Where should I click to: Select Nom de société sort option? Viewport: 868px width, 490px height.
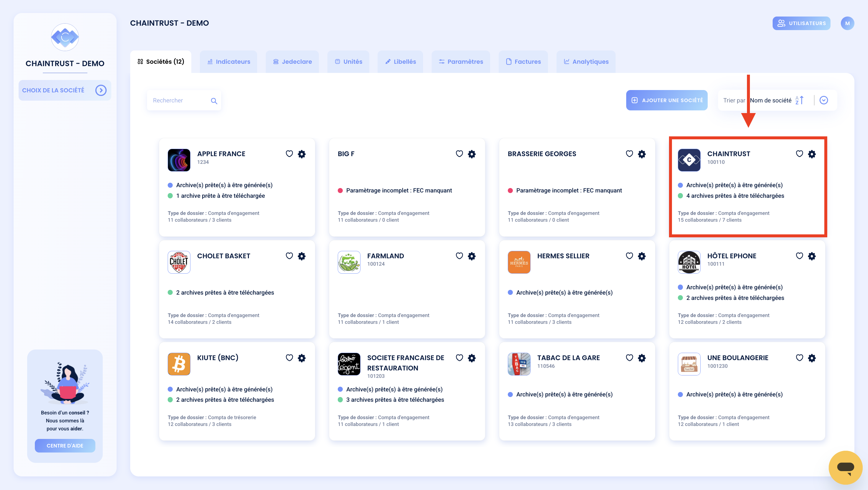click(x=771, y=100)
